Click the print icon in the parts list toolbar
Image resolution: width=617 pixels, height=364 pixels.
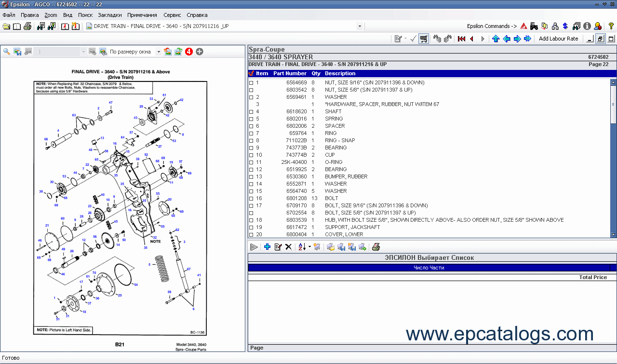(376, 246)
